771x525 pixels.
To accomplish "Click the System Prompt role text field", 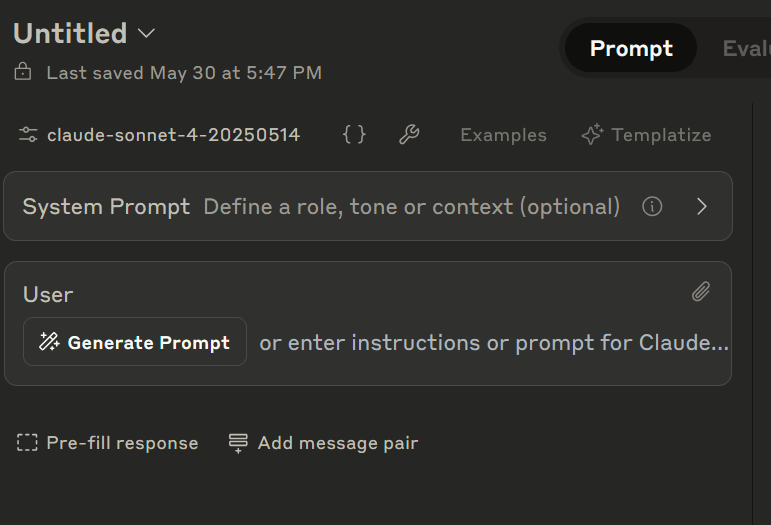I will click(x=411, y=207).
